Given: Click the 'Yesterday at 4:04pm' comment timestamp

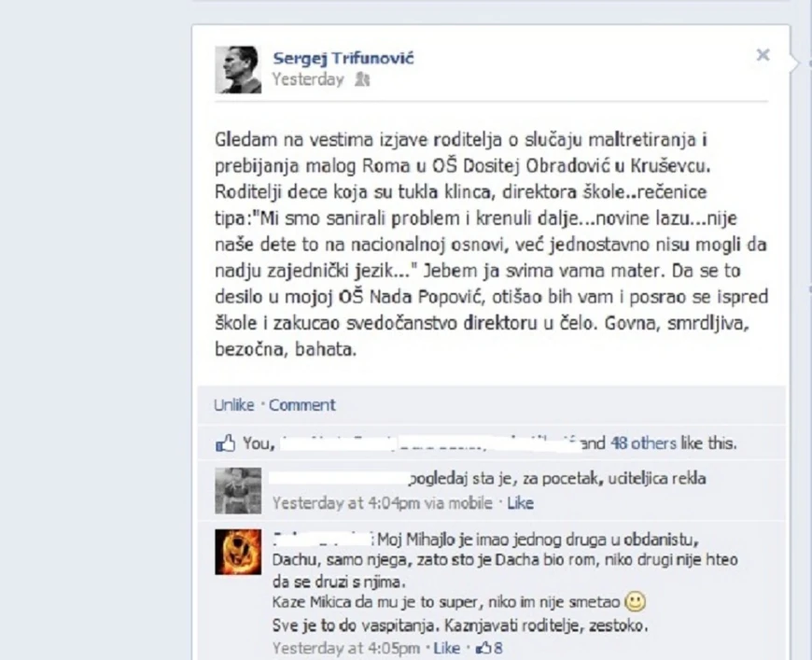Looking at the screenshot, I should click(346, 503).
